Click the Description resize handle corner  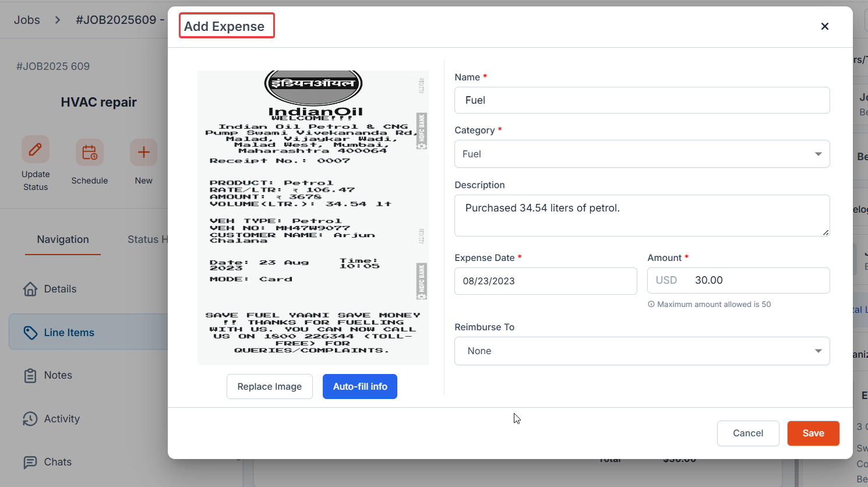click(825, 232)
